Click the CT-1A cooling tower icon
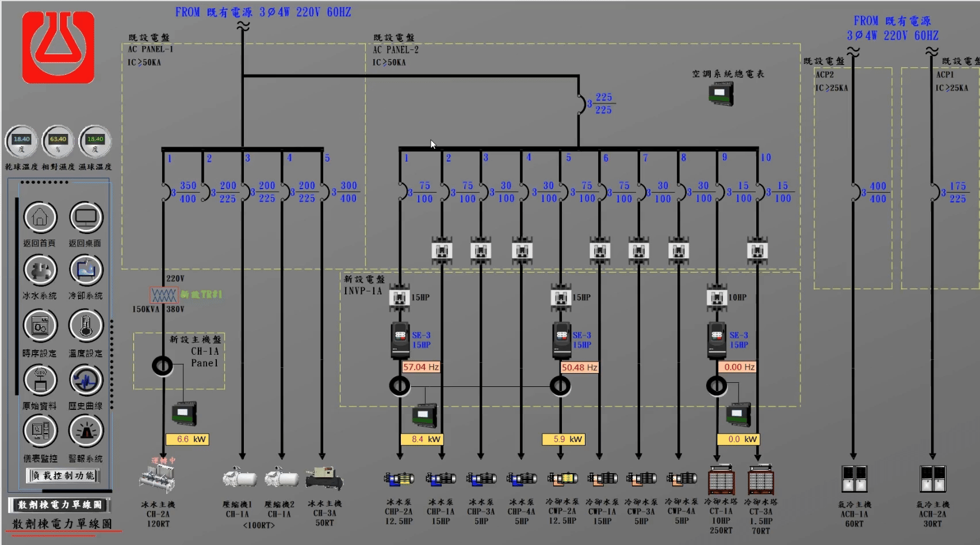Viewport: 980px width, 545px height. pos(721,480)
